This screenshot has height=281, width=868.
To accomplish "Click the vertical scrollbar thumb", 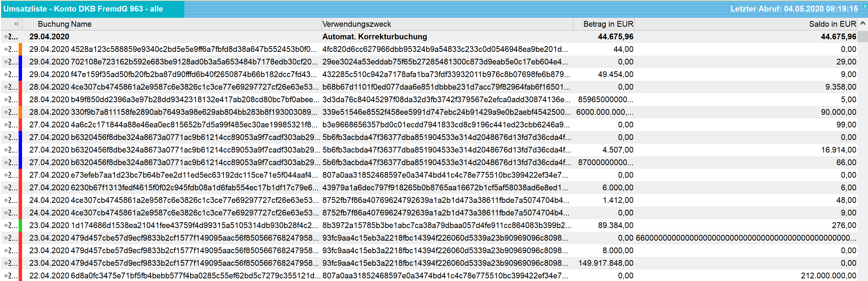I will pos(862,36).
